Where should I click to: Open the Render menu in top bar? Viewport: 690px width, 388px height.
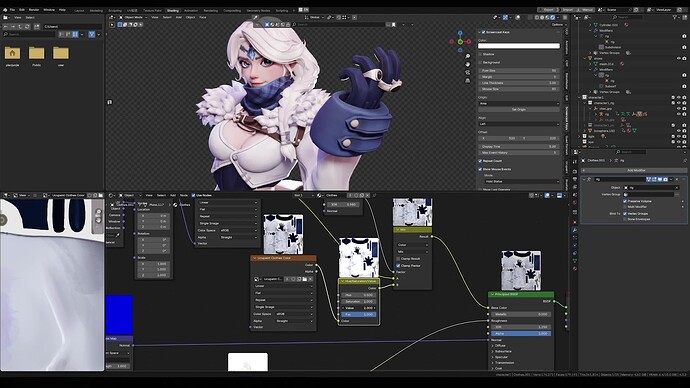(34, 10)
